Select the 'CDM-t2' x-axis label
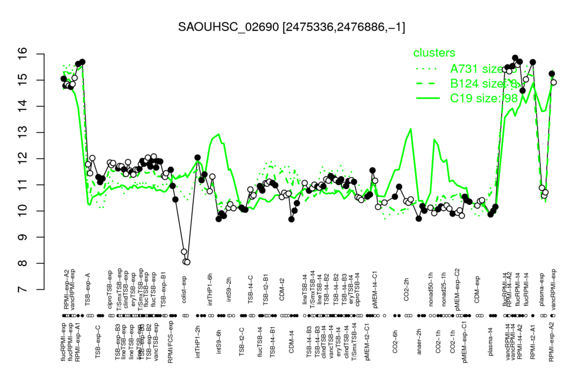The height and width of the screenshot is (368, 588). (283, 291)
